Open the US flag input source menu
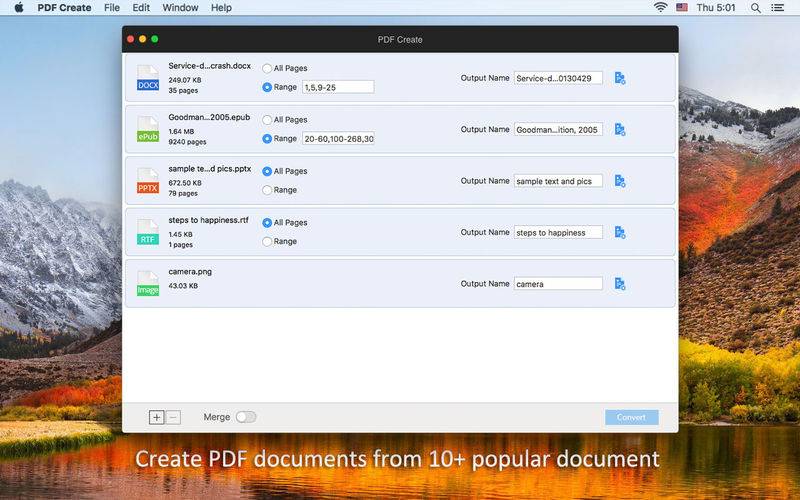Screen dimensions: 800x500 point(682,8)
